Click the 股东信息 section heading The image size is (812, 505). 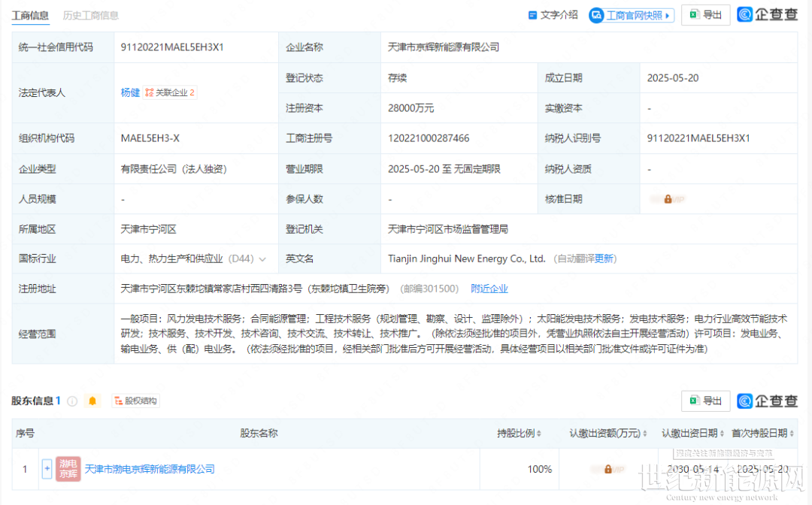(x=32, y=401)
